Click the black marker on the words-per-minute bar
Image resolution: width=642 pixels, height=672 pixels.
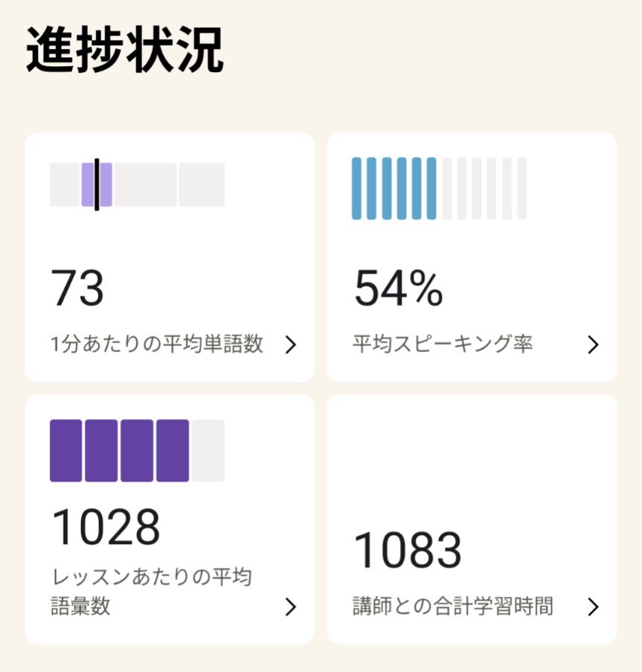coord(97,185)
